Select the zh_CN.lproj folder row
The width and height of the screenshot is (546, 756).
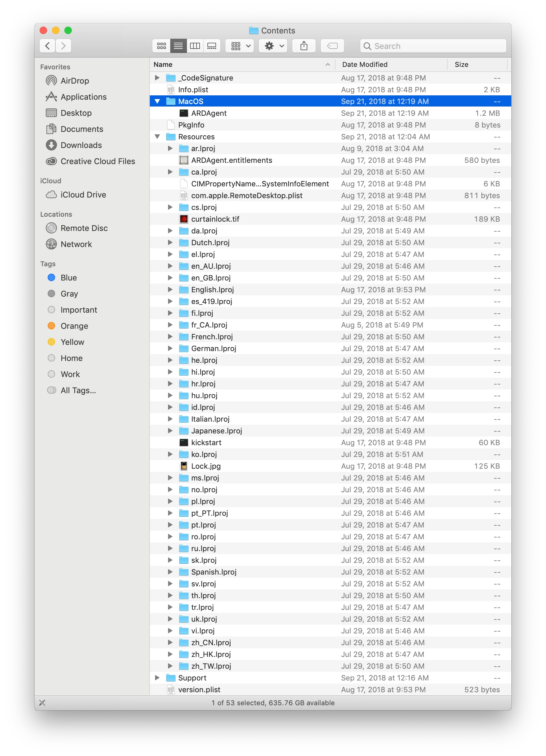click(330, 643)
